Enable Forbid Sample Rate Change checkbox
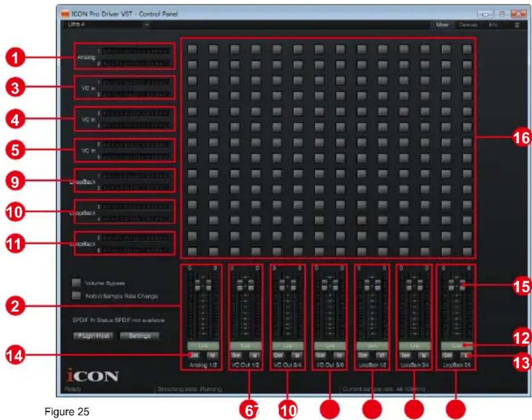This screenshot has width=532, height=420. pos(76,296)
